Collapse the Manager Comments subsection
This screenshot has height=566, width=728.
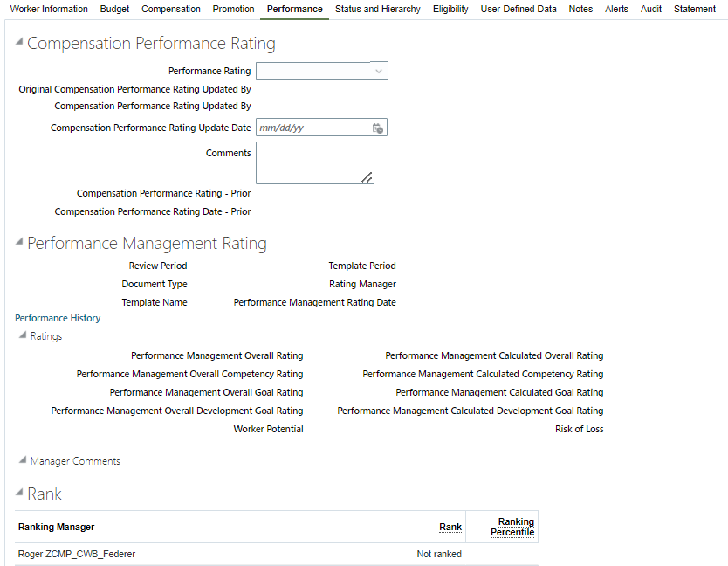click(x=23, y=460)
